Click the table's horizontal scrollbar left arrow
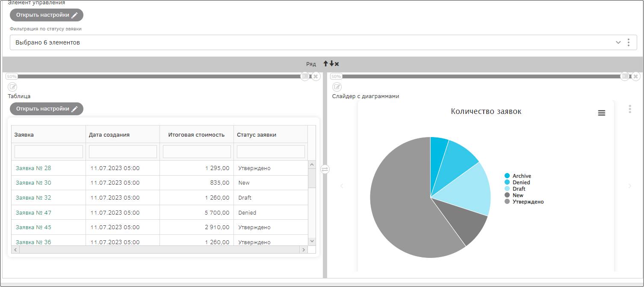Screen dimensions: 644x287 15,249
